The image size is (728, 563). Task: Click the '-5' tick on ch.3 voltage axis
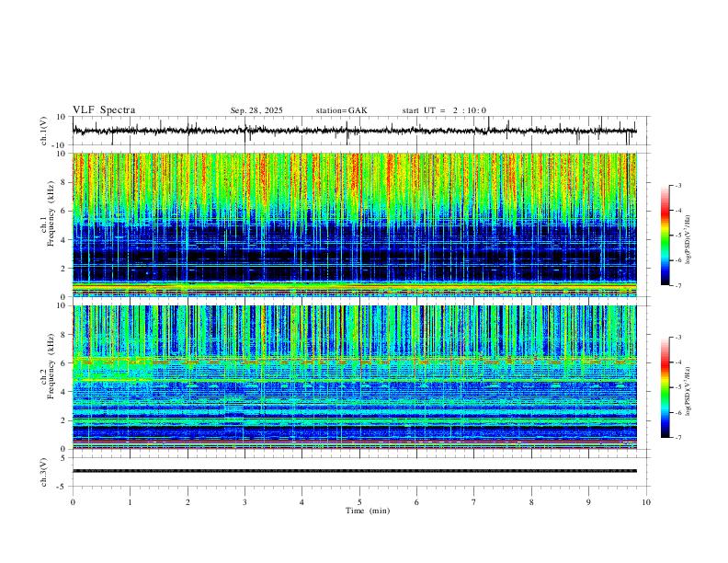pos(63,487)
